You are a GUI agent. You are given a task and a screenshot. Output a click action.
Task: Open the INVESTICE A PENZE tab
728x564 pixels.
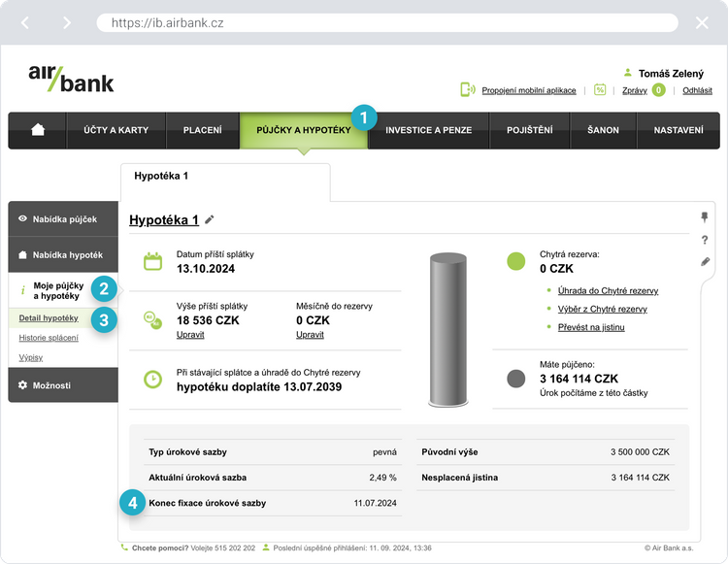pos(427,130)
